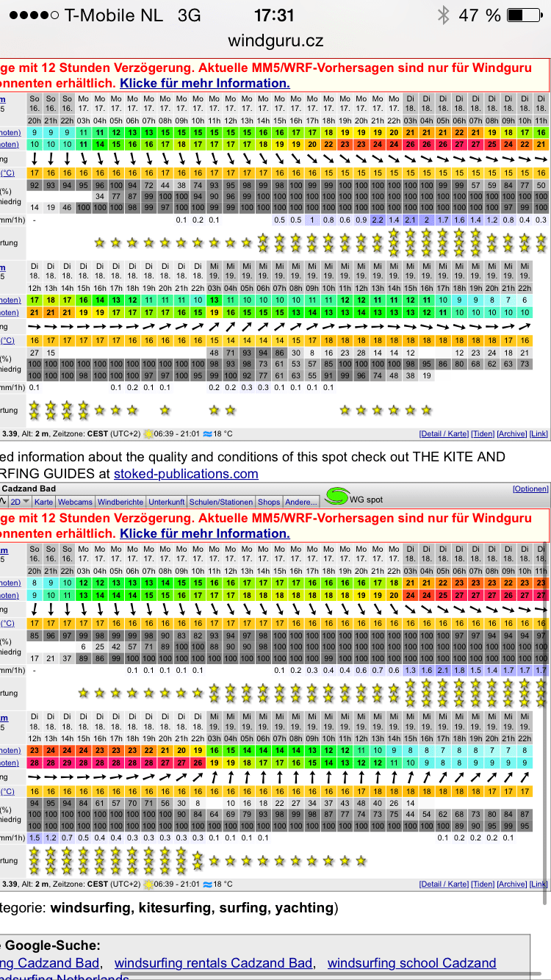Tap the T-Mobile NL carrier label
The height and width of the screenshot is (980, 551).
(112, 15)
